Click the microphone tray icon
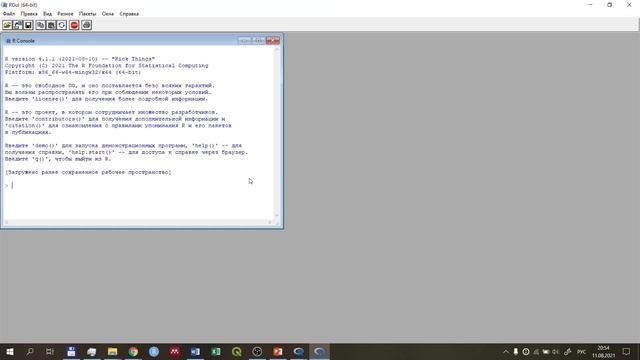 [516, 351]
